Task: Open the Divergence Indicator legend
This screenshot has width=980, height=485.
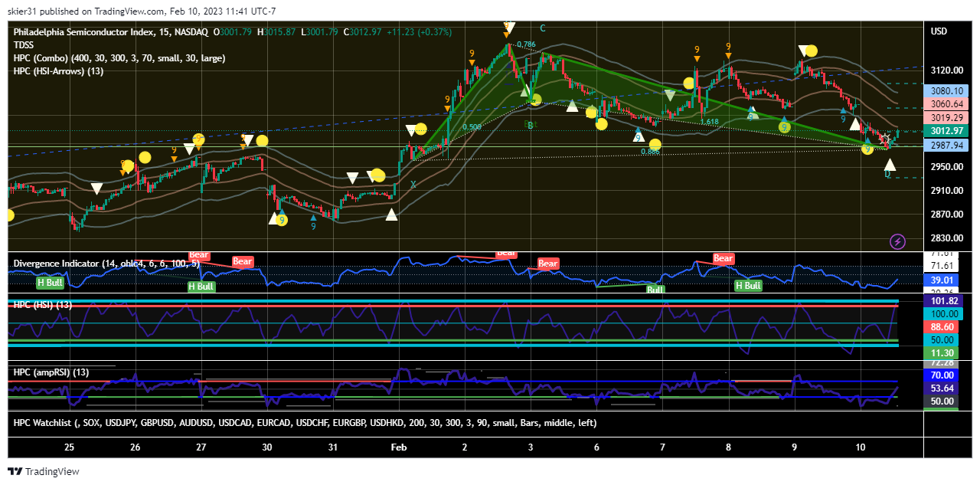Action: pos(106,264)
